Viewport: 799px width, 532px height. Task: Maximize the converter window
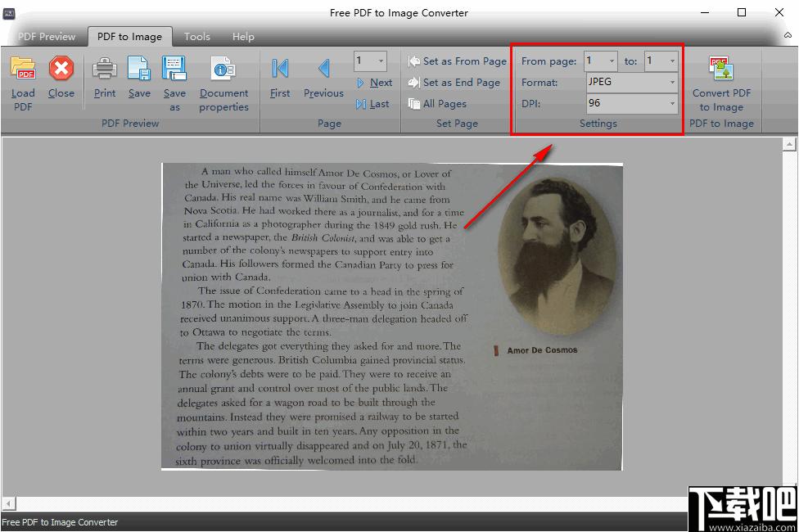742,12
